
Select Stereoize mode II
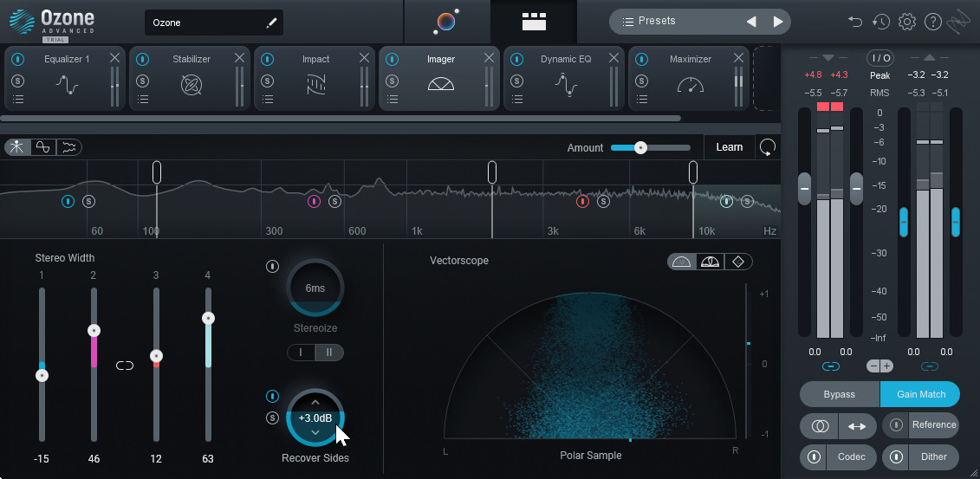point(329,353)
